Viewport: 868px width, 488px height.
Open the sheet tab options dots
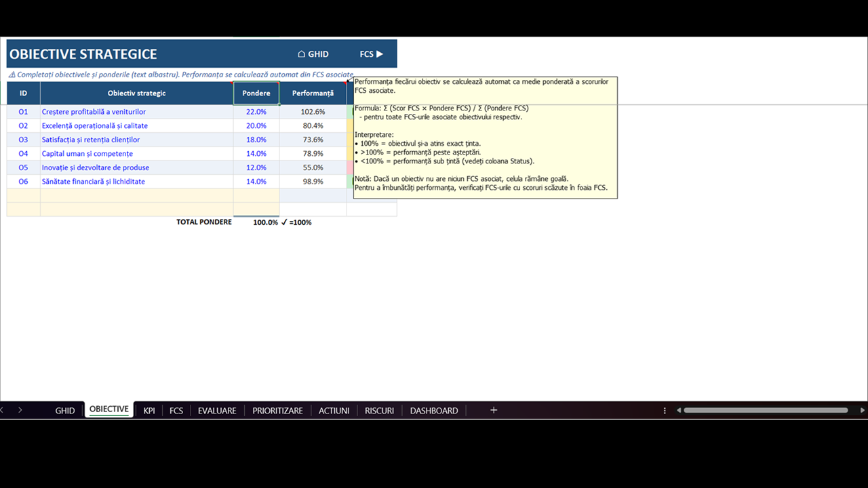[665, 411]
